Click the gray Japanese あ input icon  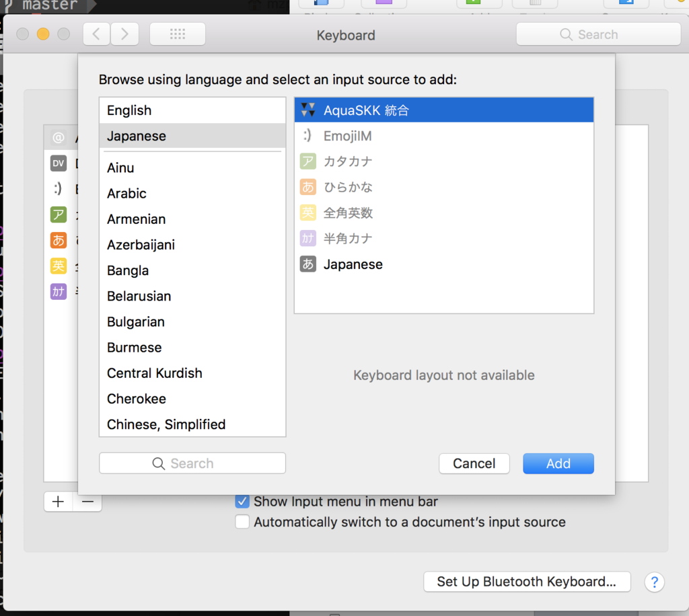(307, 264)
